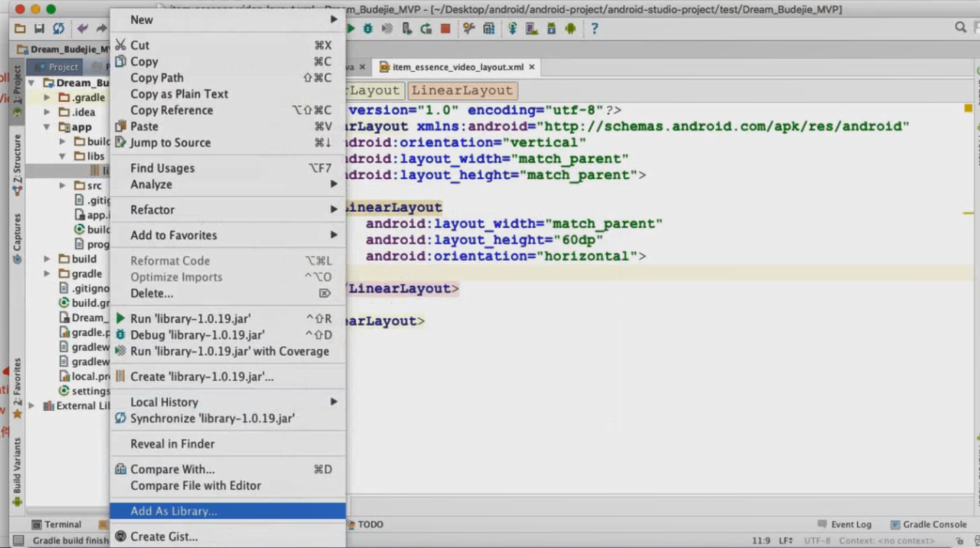Collapse the Dream_Budejie project root node

(32, 83)
